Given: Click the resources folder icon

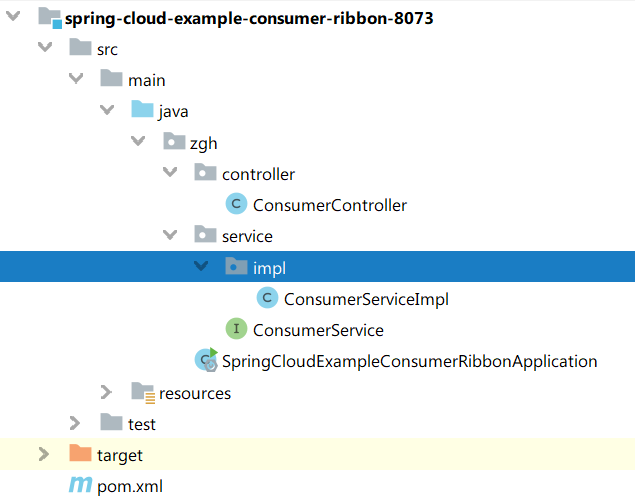Looking at the screenshot, I should click(143, 393).
